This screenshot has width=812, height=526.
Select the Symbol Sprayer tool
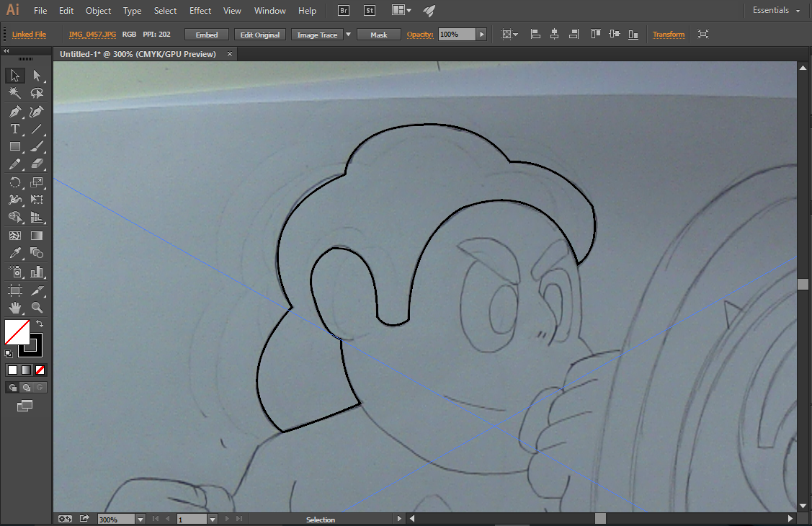click(x=15, y=272)
